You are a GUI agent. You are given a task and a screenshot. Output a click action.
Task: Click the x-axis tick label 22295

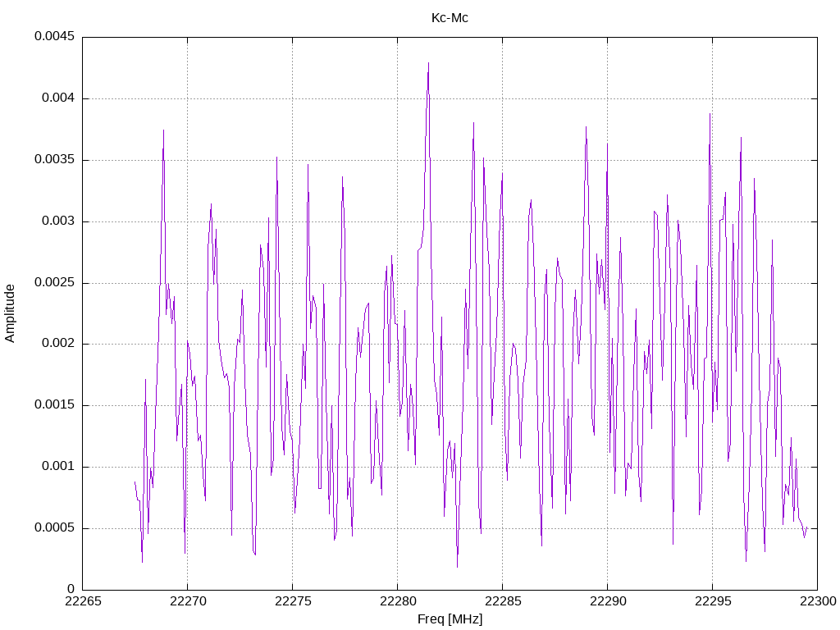pyautogui.click(x=713, y=601)
